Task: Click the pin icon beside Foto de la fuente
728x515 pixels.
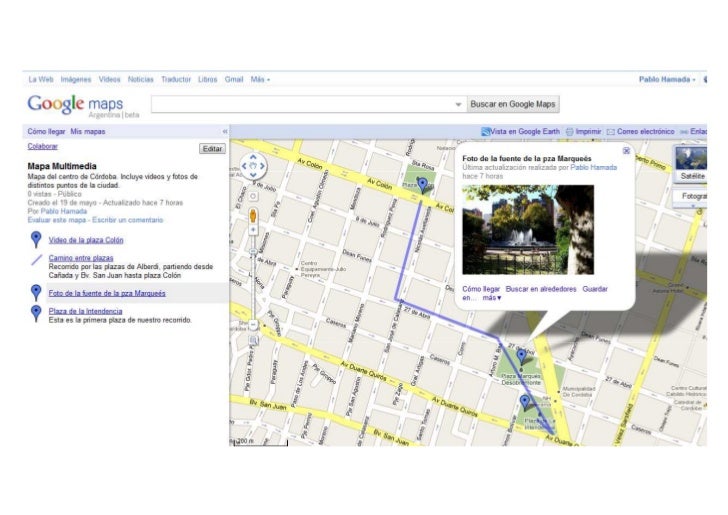Action: [36, 293]
